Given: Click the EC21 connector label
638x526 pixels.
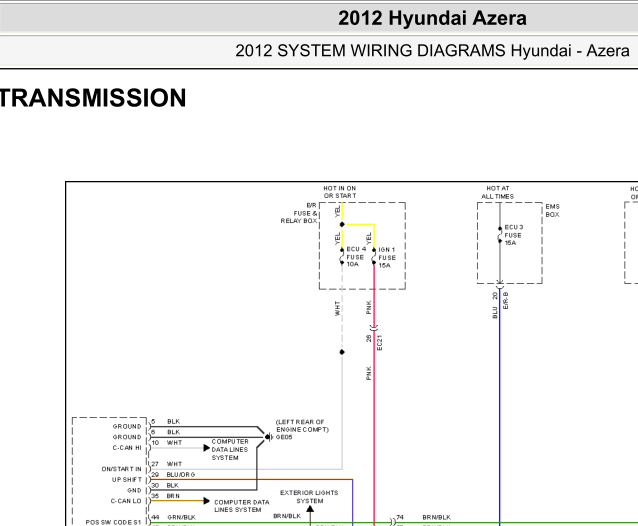Looking at the screenshot, I should pyautogui.click(x=380, y=343).
